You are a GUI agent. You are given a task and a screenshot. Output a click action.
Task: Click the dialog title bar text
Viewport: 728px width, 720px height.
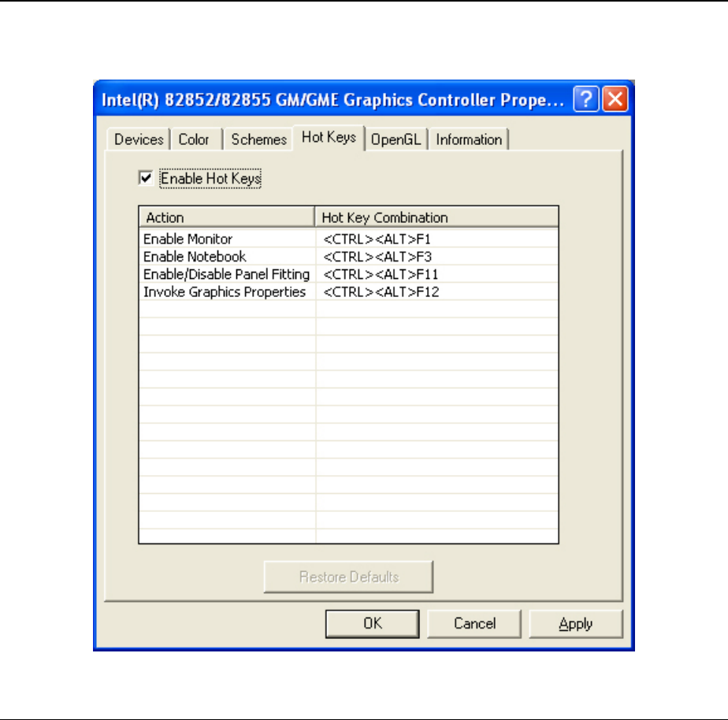coord(332,100)
